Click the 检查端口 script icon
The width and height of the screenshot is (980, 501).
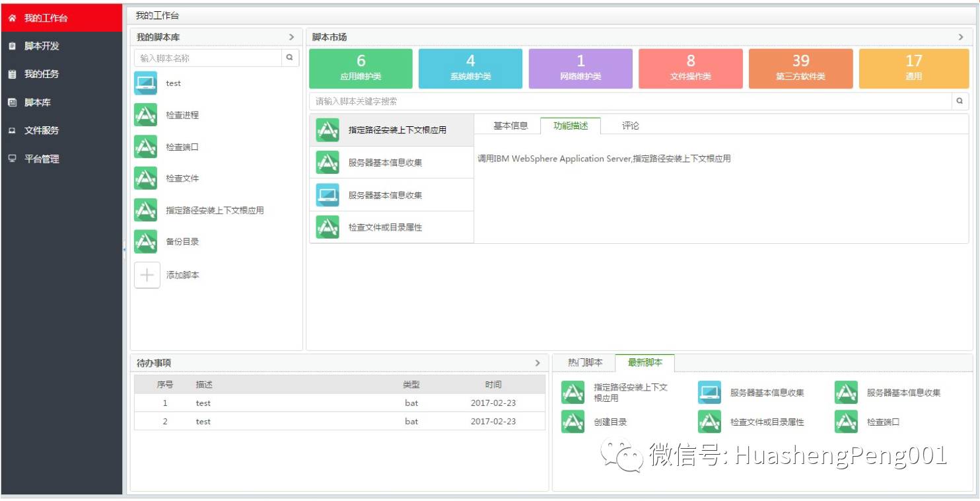pos(145,147)
